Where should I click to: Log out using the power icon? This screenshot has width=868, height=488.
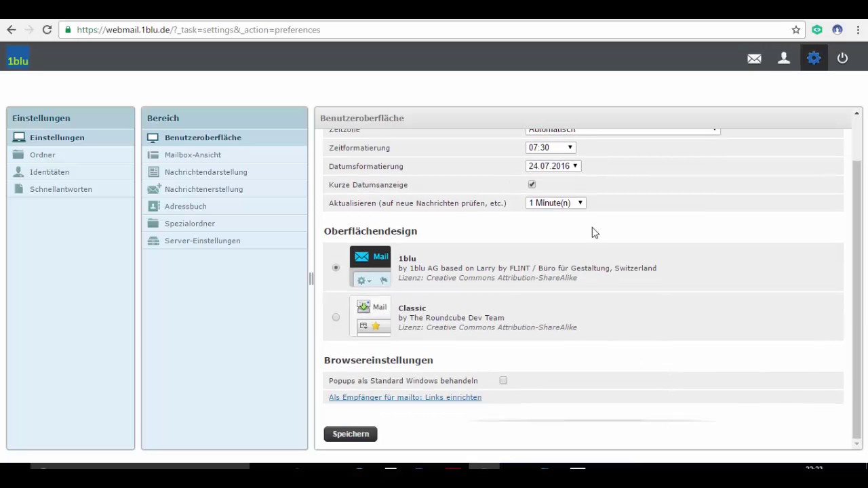pyautogui.click(x=842, y=58)
